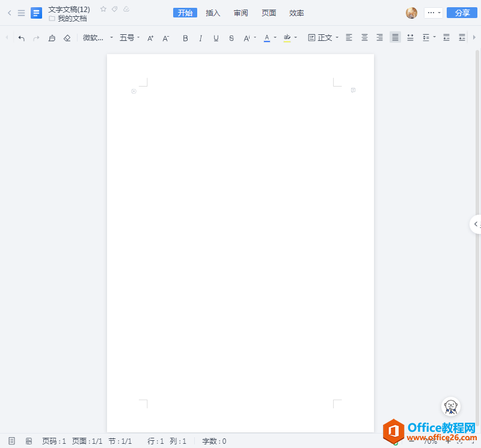Click the 分享 share button
The image size is (481, 448).
click(x=461, y=12)
